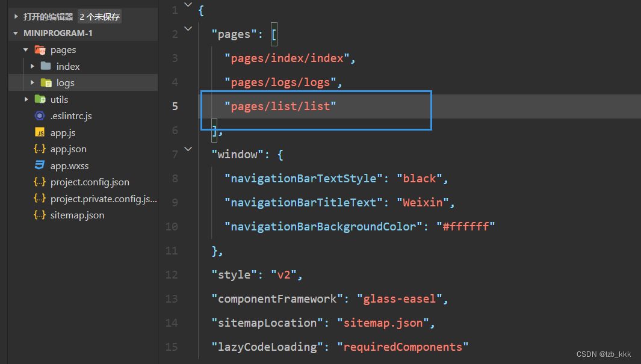Viewport: 641px width, 364px height.
Task: Click the "sitemapLocation" key
Action: click(267, 323)
